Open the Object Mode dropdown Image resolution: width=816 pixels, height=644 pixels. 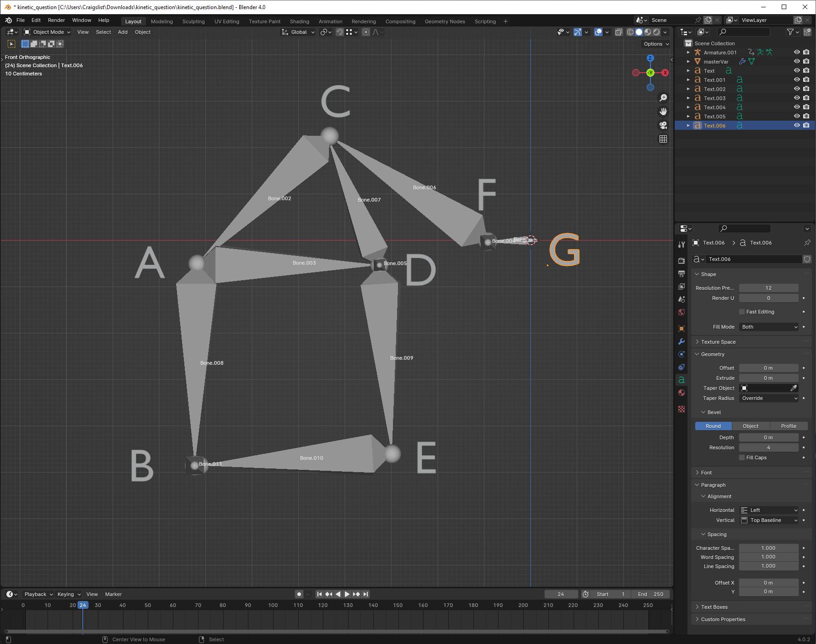(47, 32)
